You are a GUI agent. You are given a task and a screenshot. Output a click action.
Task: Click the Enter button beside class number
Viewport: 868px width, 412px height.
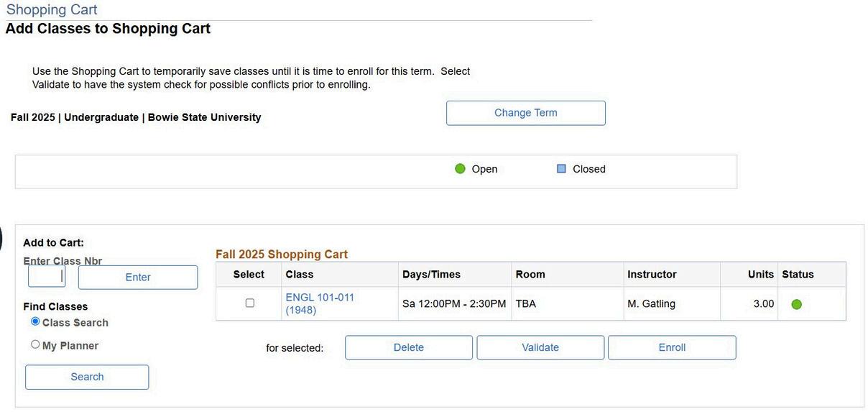click(138, 278)
